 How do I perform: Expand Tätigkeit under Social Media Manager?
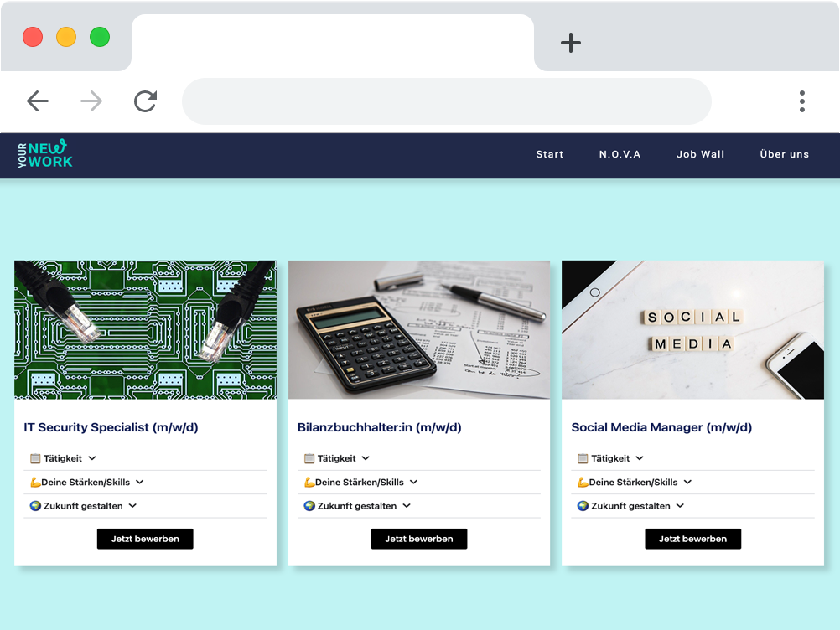point(611,458)
